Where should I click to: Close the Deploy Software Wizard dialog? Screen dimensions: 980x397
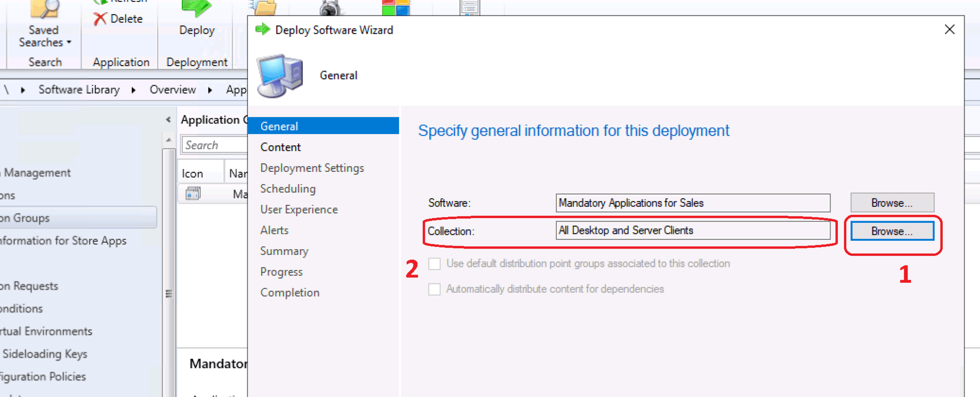coord(949,30)
